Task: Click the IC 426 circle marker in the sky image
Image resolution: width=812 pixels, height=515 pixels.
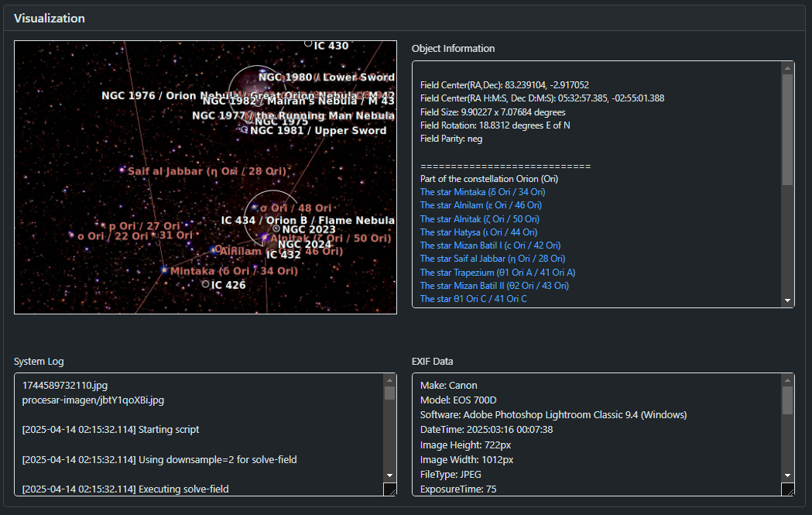Action: click(x=205, y=284)
